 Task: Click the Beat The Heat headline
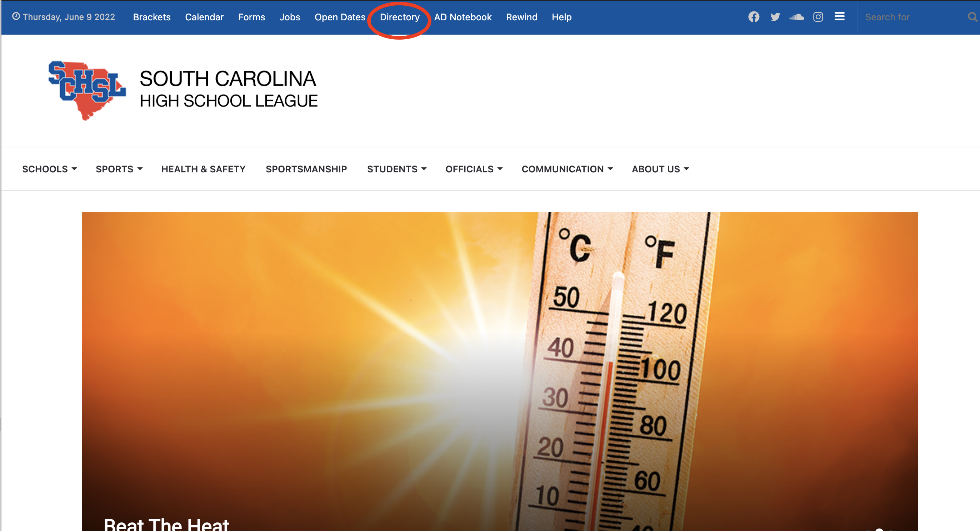point(166,524)
